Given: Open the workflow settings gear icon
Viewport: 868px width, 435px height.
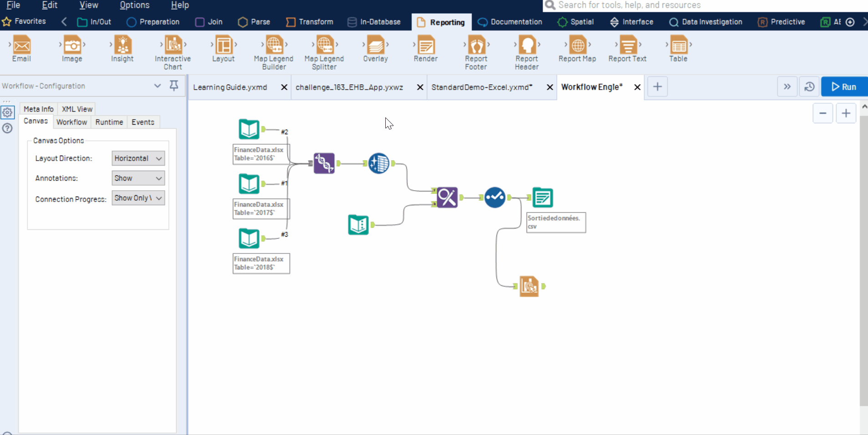Looking at the screenshot, I should point(7,112).
